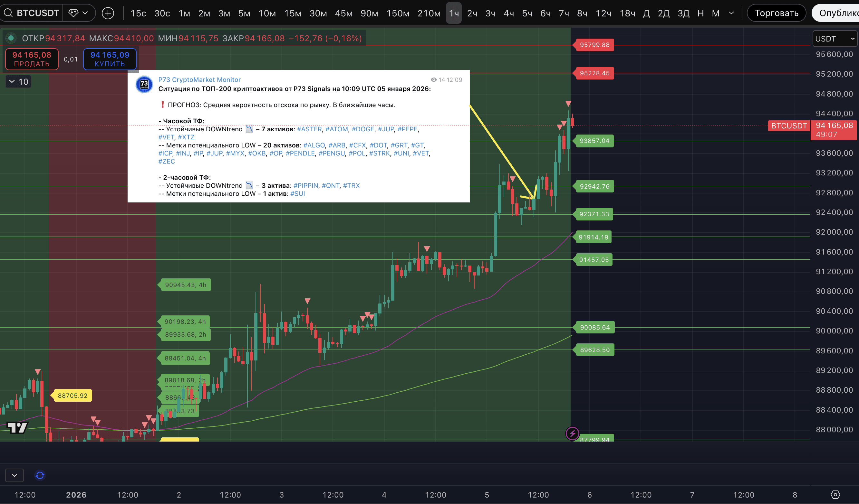This screenshot has height=504, width=859.
Task: Collapse the 10 market depth dropdown
Action: tap(18, 81)
